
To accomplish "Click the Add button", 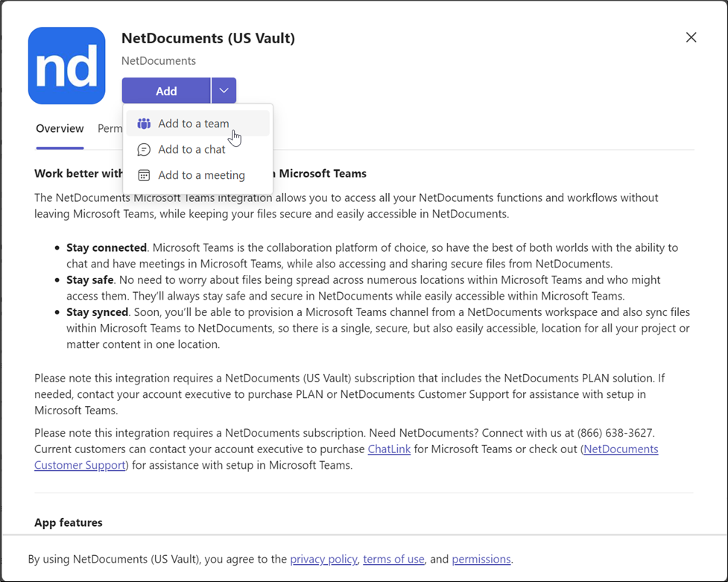I will point(165,90).
